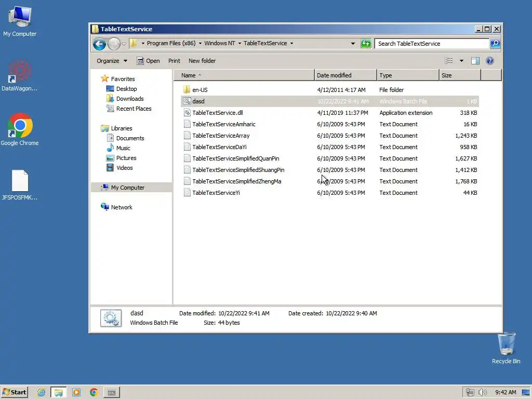Open the previous locations dropdown in address bar
Screen dimensions: 532x399
(x=353, y=44)
